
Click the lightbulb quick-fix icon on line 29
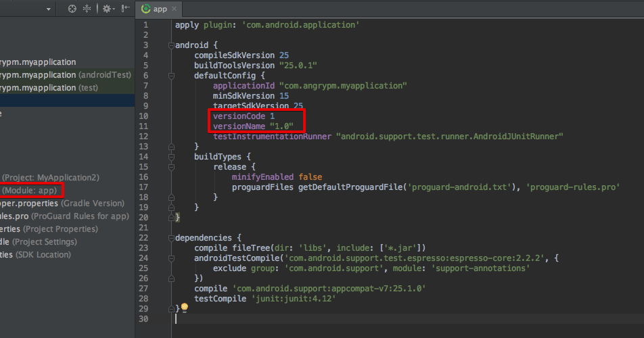[185, 307]
